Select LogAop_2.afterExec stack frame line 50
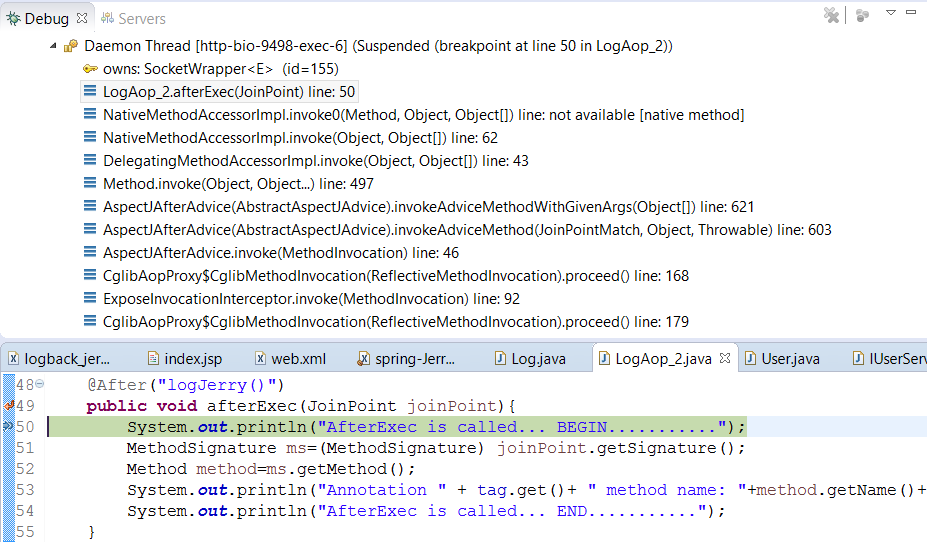The image size is (927, 542). pyautogui.click(x=229, y=92)
